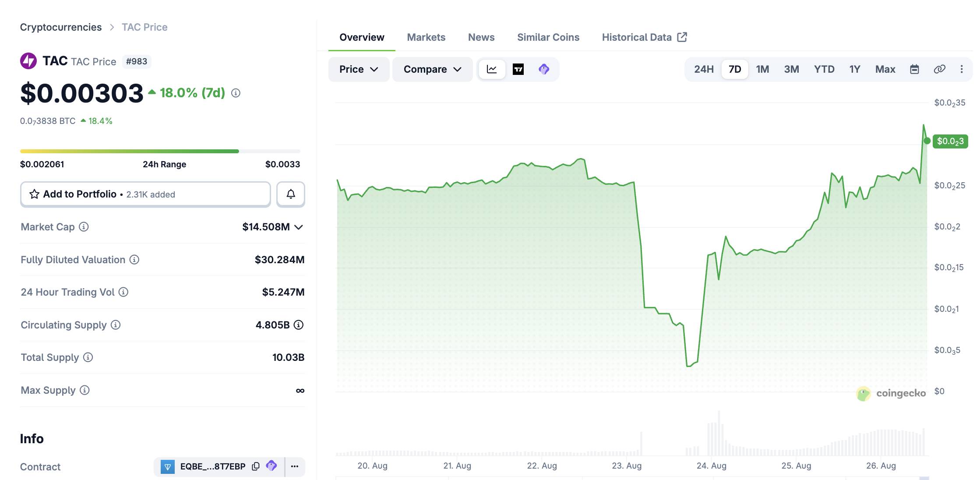Open chart more options three-dot menu
This screenshot has height=480, width=980.
pos(962,69)
